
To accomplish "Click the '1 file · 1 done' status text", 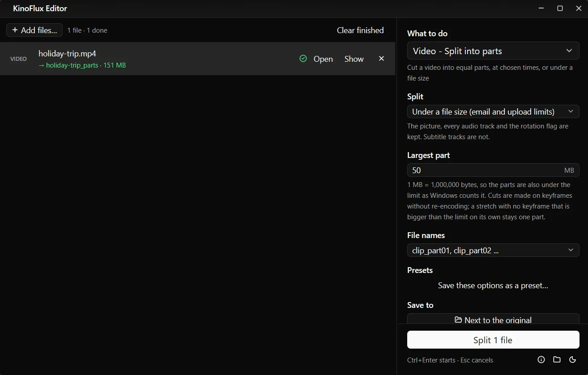I will tap(87, 30).
